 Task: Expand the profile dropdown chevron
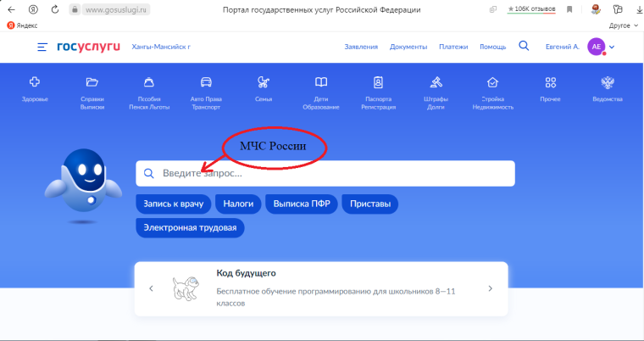[612, 48]
